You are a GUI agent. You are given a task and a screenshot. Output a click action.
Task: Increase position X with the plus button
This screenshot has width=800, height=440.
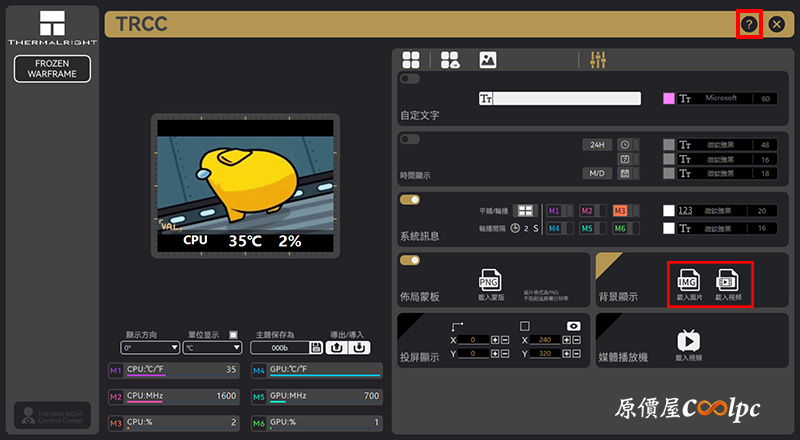[x=495, y=340]
